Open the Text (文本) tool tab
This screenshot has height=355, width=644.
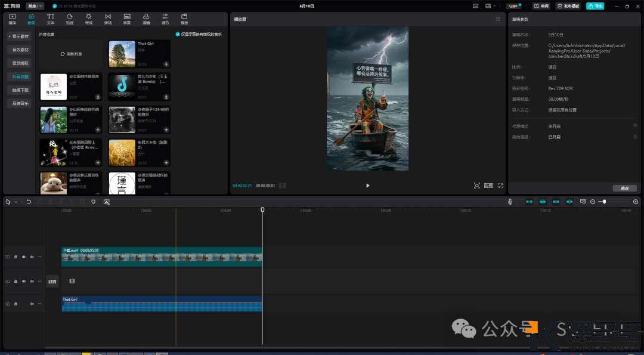[x=50, y=19]
